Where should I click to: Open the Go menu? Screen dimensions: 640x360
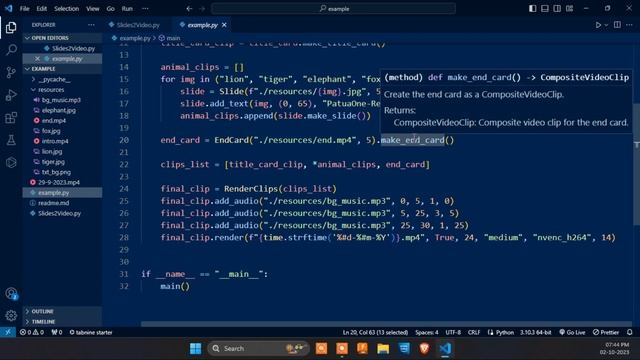pos(110,9)
